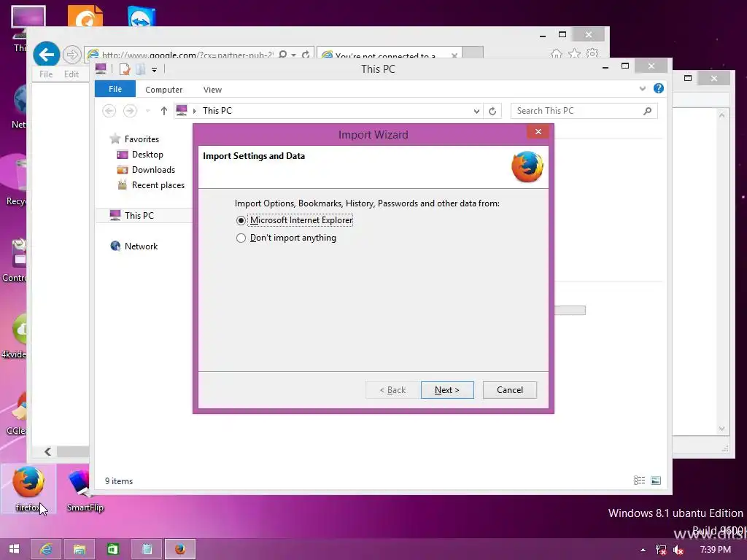The width and height of the screenshot is (747, 560).
Task: Select Network in navigation pane
Action: (141, 246)
